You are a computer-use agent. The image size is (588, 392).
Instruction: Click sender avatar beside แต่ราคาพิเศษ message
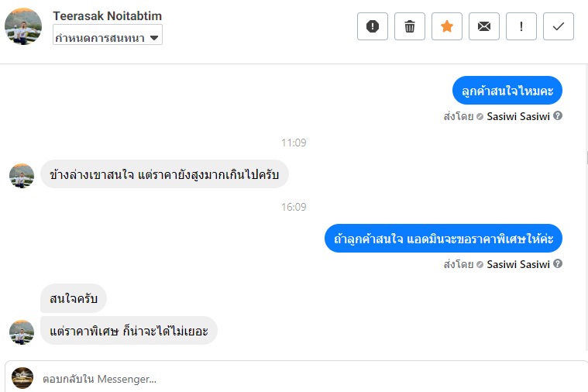(x=22, y=332)
